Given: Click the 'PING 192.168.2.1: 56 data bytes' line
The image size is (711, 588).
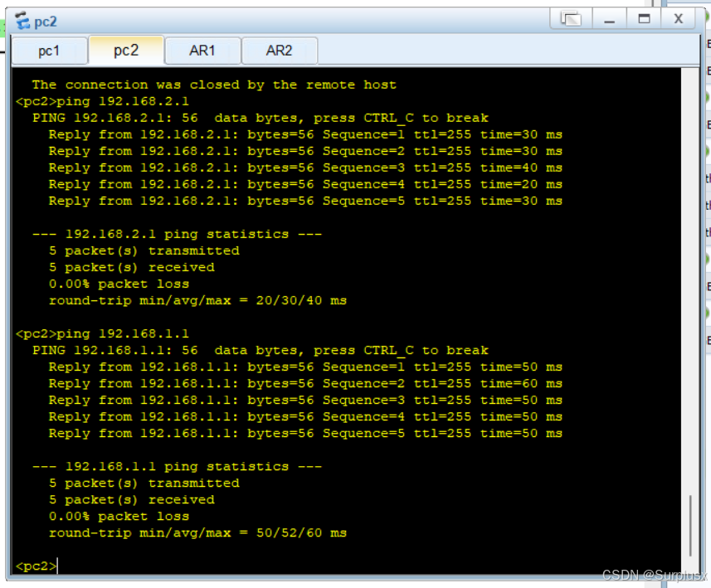Looking at the screenshot, I should (x=261, y=118).
